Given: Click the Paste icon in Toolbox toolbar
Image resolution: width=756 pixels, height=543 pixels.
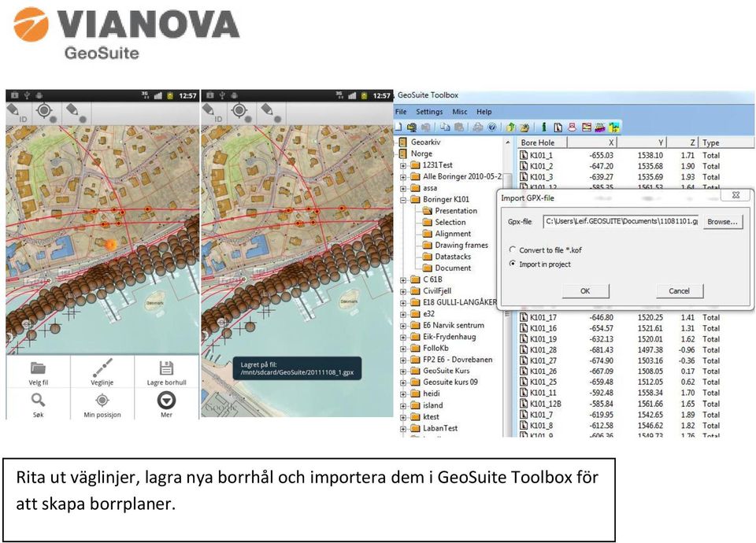Looking at the screenshot, I should [459, 127].
